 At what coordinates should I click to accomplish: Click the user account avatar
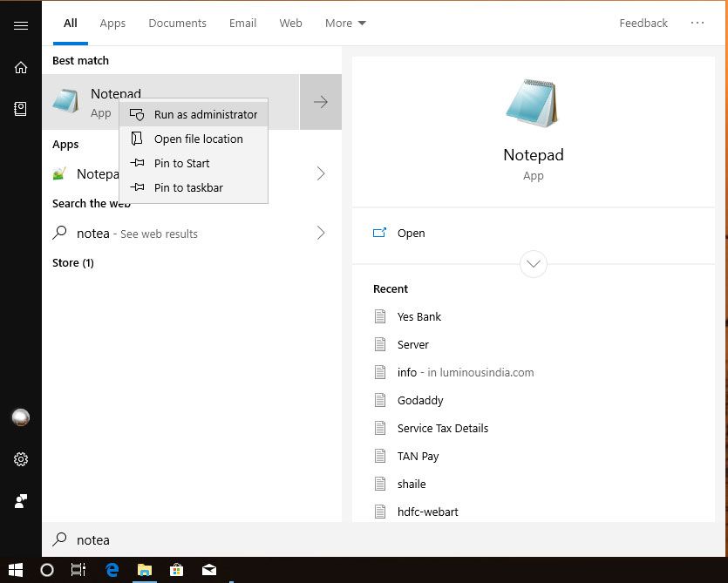tap(20, 417)
